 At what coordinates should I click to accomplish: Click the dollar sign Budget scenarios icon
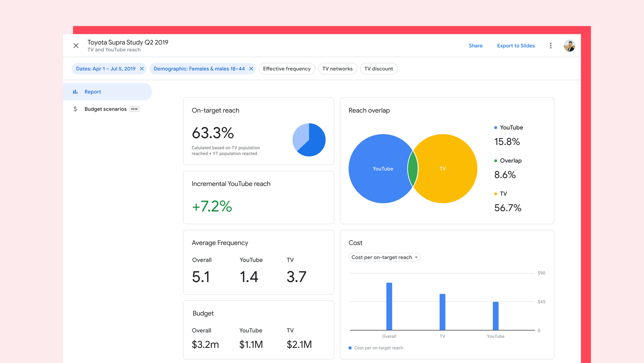tap(75, 109)
